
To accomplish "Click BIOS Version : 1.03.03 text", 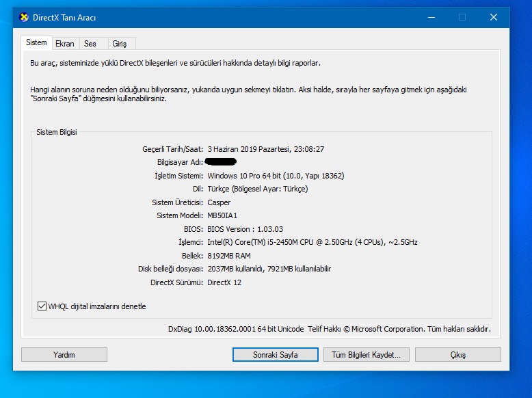I will (245, 229).
